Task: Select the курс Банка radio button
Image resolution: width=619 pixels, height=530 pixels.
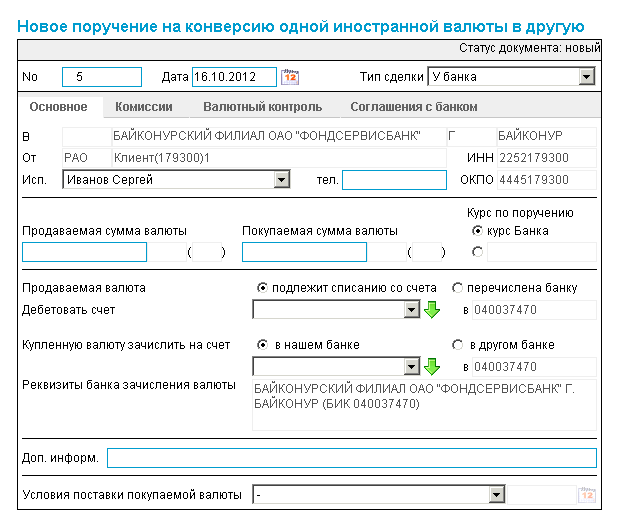Action: (477, 231)
